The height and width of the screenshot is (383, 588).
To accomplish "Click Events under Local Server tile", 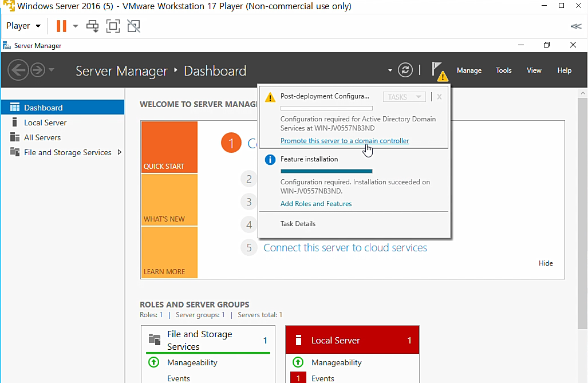I will [x=322, y=378].
